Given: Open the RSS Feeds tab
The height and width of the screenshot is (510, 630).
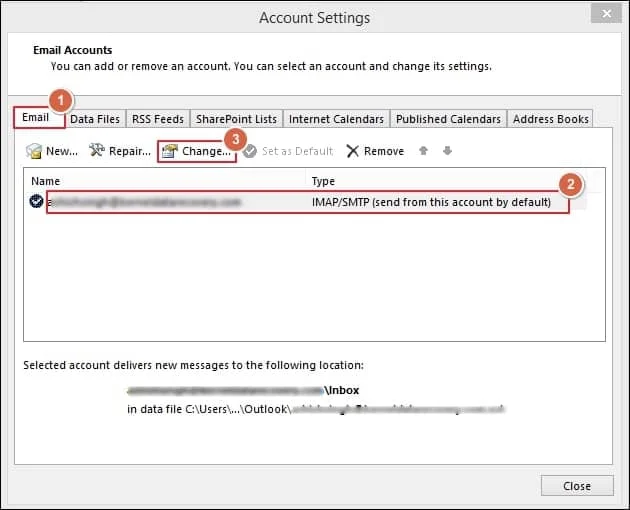Looking at the screenshot, I should pyautogui.click(x=158, y=119).
